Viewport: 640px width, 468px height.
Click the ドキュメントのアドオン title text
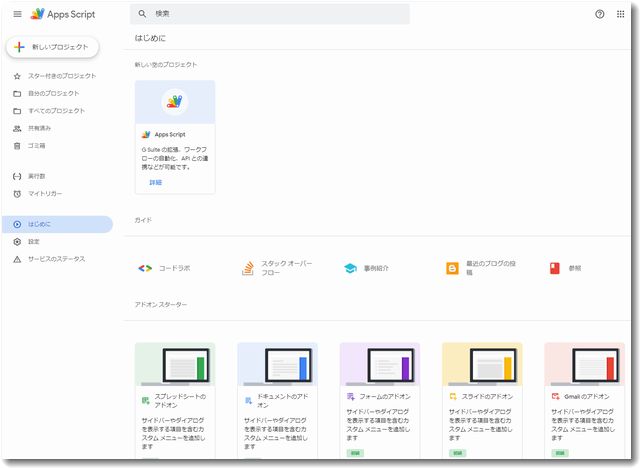(x=283, y=401)
